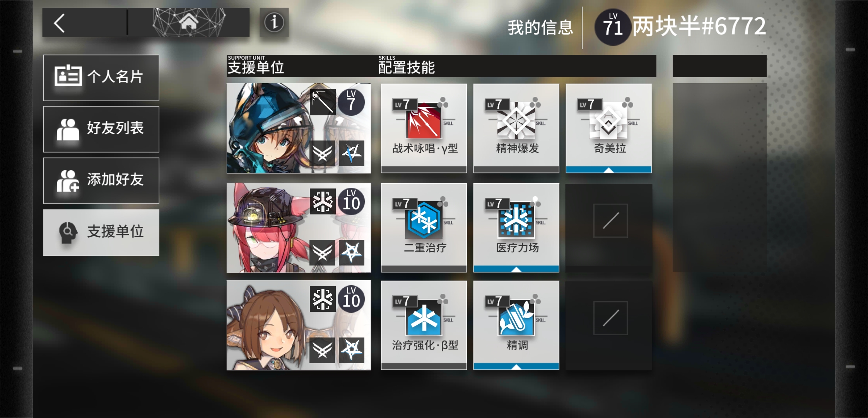Open the info (i) icon
Image resolution: width=868 pixels, height=418 pixels.
click(x=274, y=22)
